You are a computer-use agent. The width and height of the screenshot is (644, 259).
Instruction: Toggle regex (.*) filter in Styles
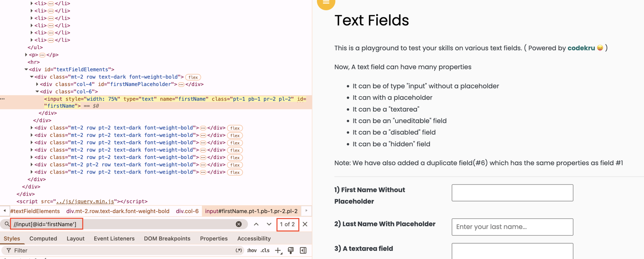(239, 250)
